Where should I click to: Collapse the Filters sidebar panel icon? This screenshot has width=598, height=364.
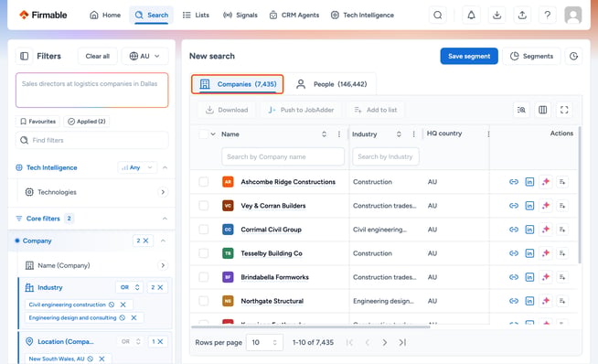tap(25, 56)
